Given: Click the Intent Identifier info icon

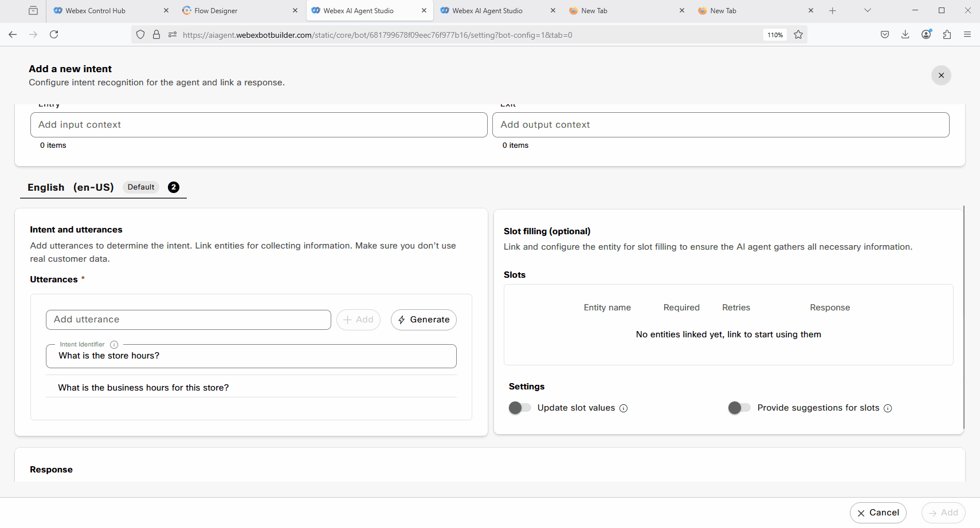Looking at the screenshot, I should click(x=114, y=345).
